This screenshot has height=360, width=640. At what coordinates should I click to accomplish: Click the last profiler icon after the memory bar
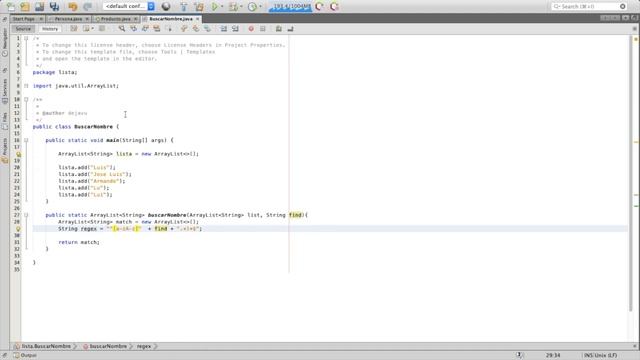click(334, 7)
